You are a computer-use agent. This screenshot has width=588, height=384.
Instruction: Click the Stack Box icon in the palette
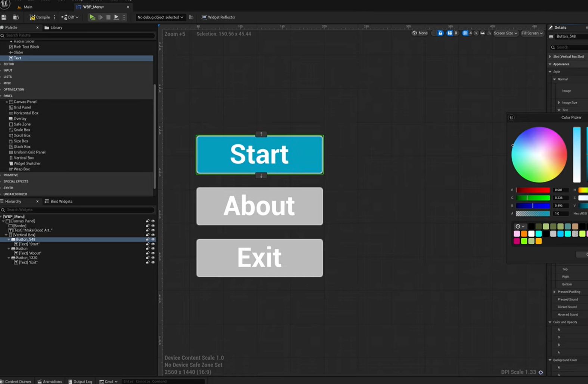(11, 147)
